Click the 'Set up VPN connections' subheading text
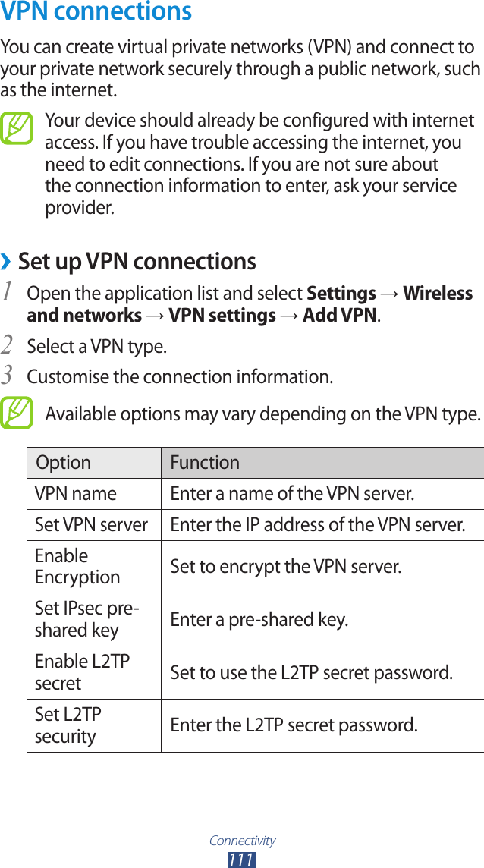The height and width of the screenshot is (868, 484). (137, 262)
